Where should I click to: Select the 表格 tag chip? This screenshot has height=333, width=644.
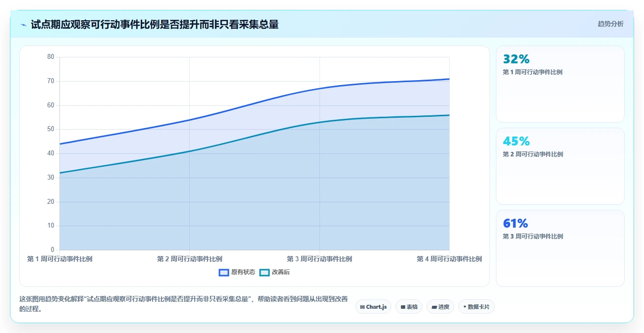(409, 307)
